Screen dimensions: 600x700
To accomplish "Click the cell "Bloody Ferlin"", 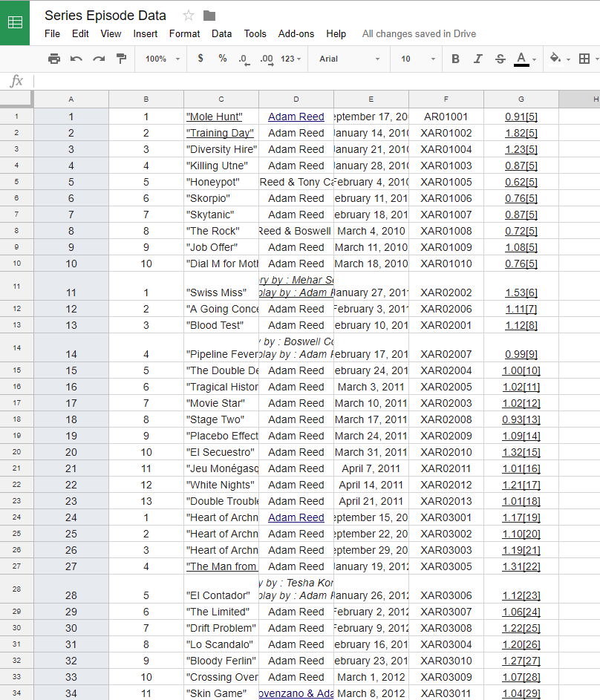I will (221, 661).
